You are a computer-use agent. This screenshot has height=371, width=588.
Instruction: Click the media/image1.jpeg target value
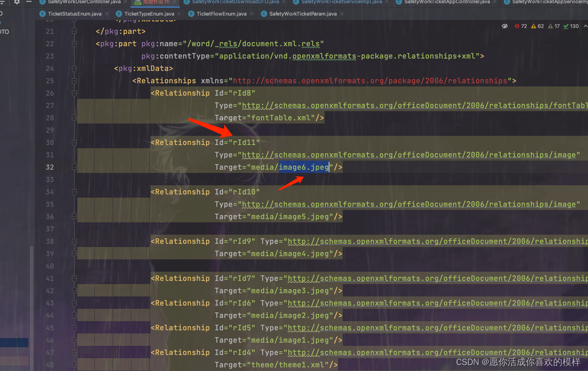click(x=290, y=340)
